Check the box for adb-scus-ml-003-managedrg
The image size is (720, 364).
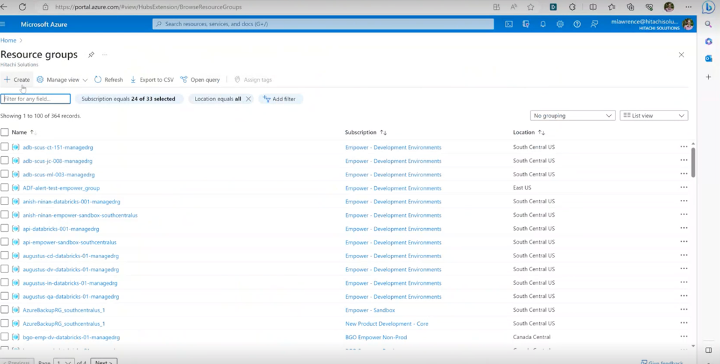tap(5, 174)
